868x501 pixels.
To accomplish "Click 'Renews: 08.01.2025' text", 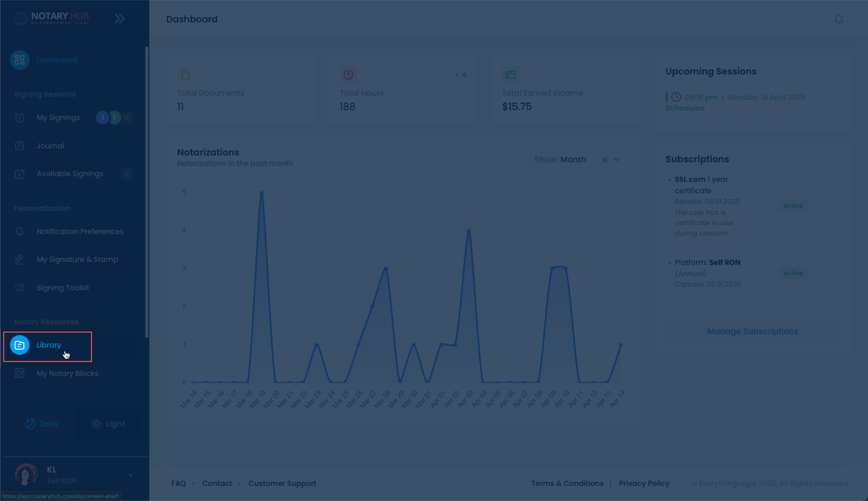I will coord(707,202).
